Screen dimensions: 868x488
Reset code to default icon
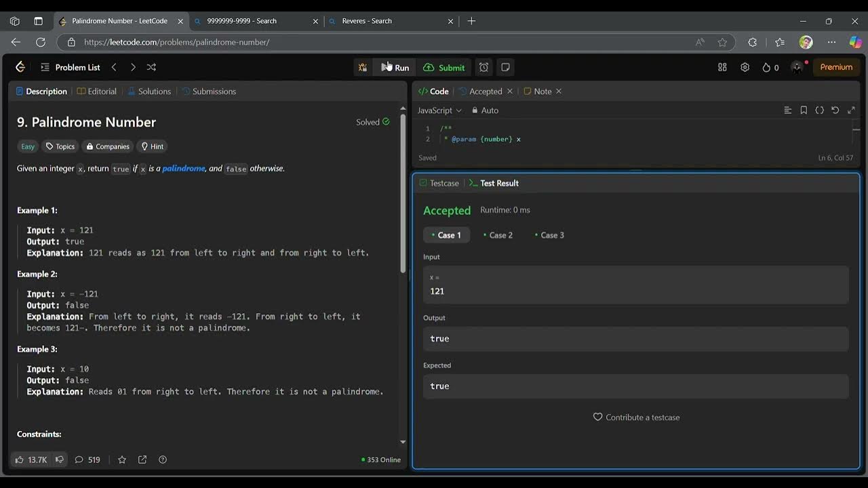(x=835, y=110)
